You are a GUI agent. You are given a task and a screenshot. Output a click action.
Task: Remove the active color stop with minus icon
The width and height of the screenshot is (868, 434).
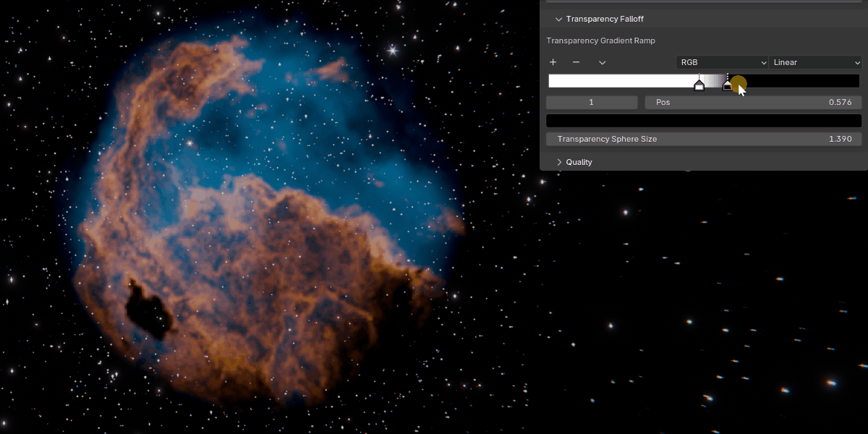(x=576, y=62)
